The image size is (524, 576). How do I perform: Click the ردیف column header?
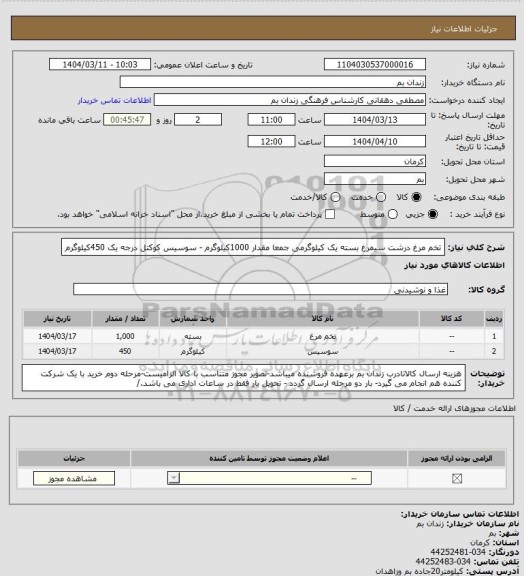click(x=494, y=318)
